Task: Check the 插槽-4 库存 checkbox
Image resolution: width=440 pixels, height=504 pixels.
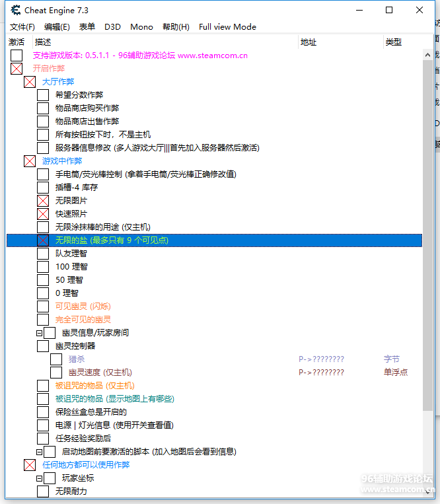Action: [x=43, y=188]
